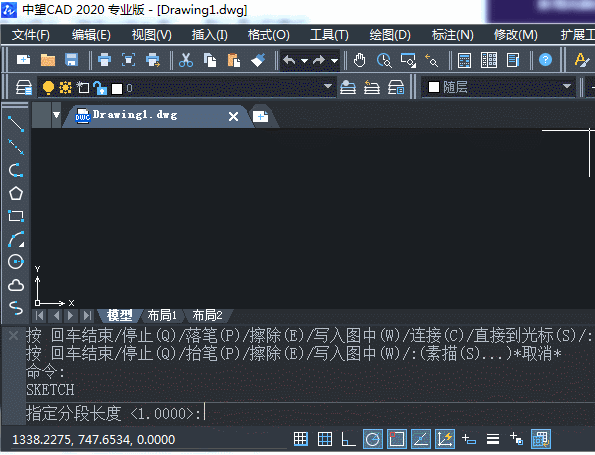Open the layer list dropdown
Image resolution: width=595 pixels, height=455 pixels.
point(328,86)
